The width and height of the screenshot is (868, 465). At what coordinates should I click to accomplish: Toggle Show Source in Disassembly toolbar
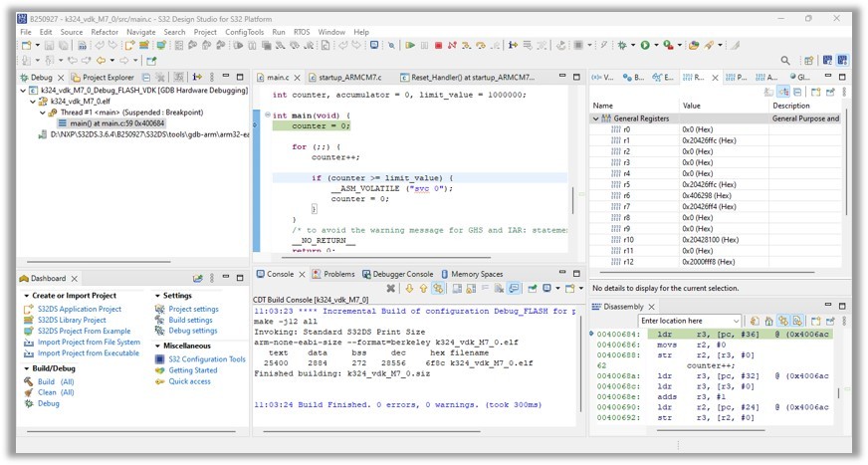[x=797, y=321]
